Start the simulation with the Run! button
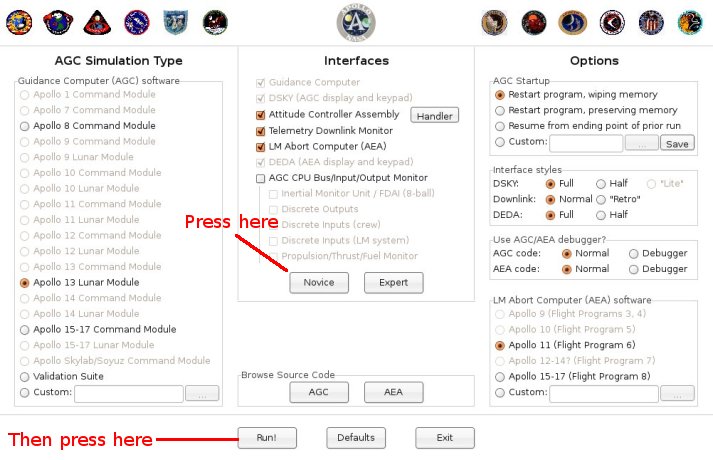 (x=267, y=438)
